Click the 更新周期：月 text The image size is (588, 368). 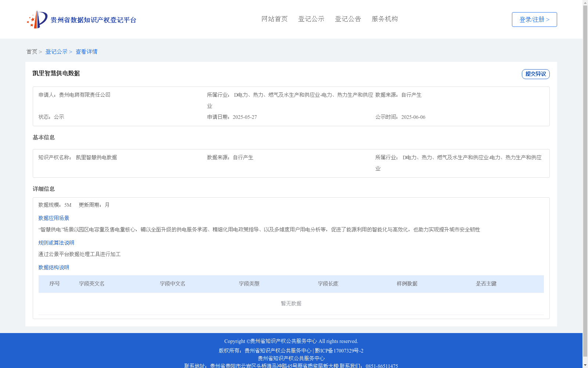point(94,205)
